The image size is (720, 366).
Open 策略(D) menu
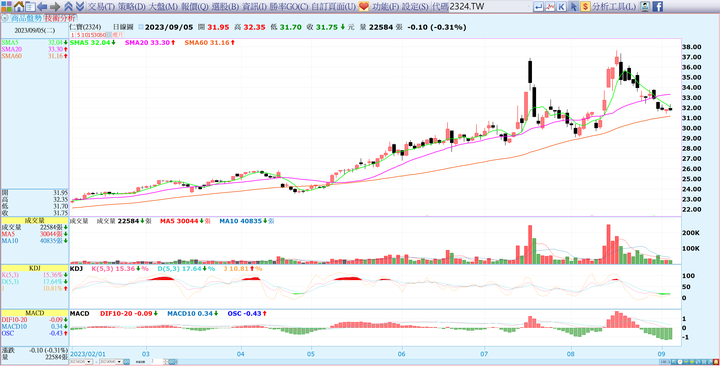tap(131, 6)
